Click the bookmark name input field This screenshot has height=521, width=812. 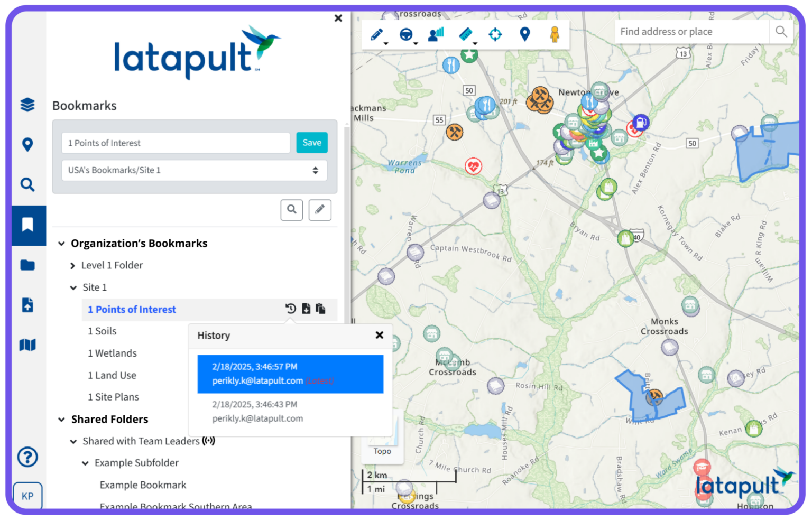pos(176,143)
